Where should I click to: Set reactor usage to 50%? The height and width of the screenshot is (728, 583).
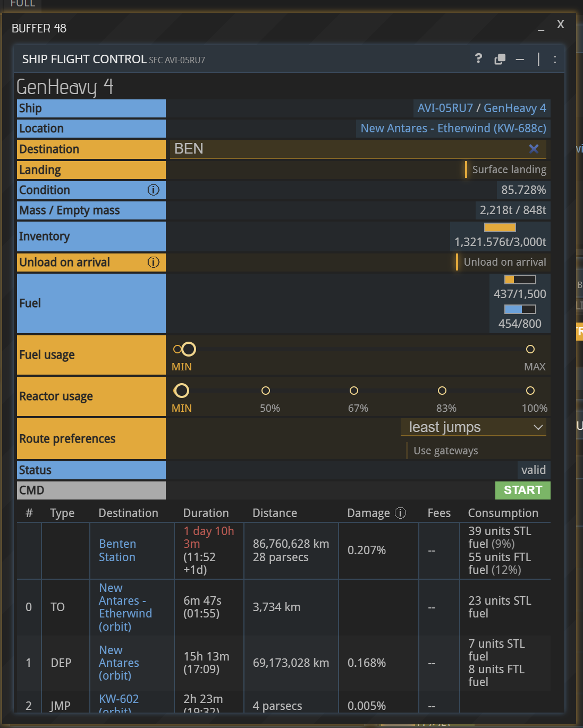(266, 391)
